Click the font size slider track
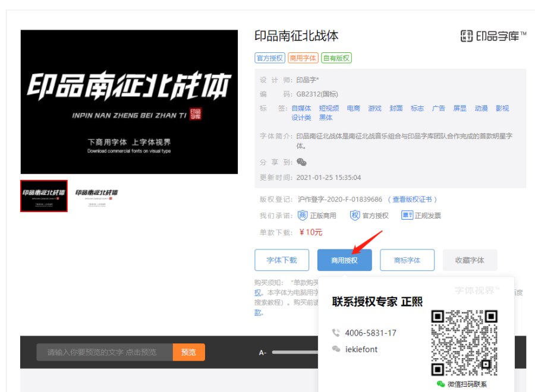Image resolution: width=535 pixels, height=392 pixels. click(x=295, y=352)
